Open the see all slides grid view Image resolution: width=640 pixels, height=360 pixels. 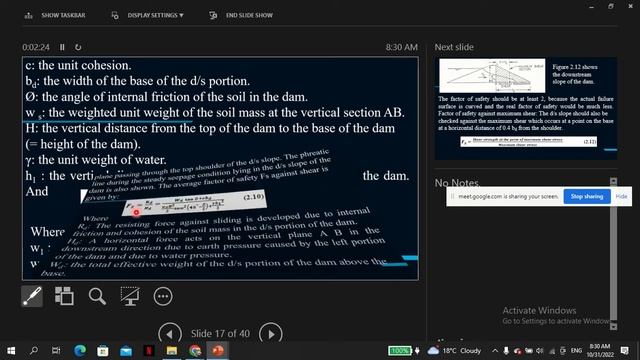64,296
